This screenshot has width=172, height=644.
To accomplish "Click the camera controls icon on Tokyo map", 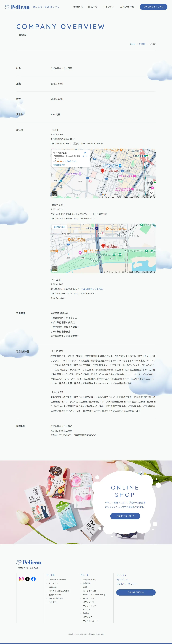I will tap(152, 192).
